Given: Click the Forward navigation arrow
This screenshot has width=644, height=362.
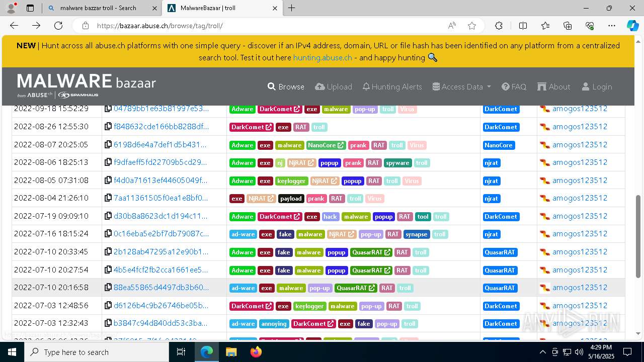Looking at the screenshot, I should coord(36,26).
